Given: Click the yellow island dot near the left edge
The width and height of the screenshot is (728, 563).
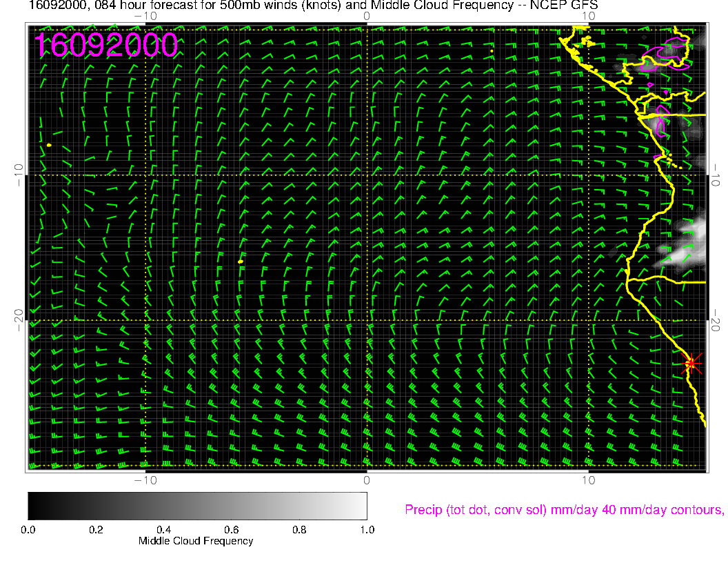Looking at the screenshot, I should click(50, 145).
